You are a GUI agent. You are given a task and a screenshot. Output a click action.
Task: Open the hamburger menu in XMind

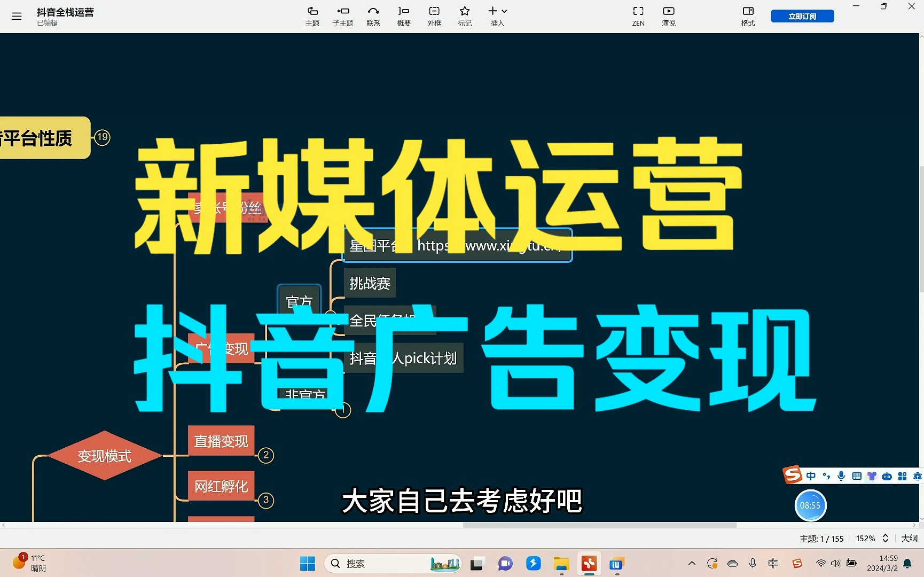pos(17,16)
